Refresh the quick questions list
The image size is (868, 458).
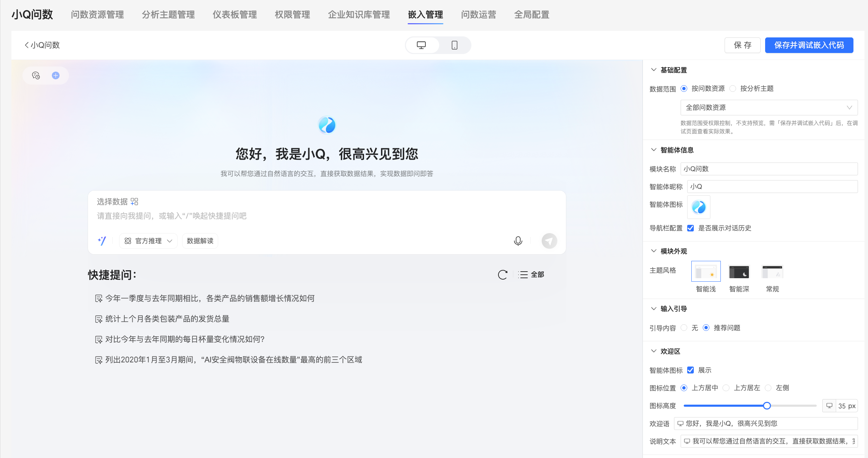pyautogui.click(x=503, y=275)
